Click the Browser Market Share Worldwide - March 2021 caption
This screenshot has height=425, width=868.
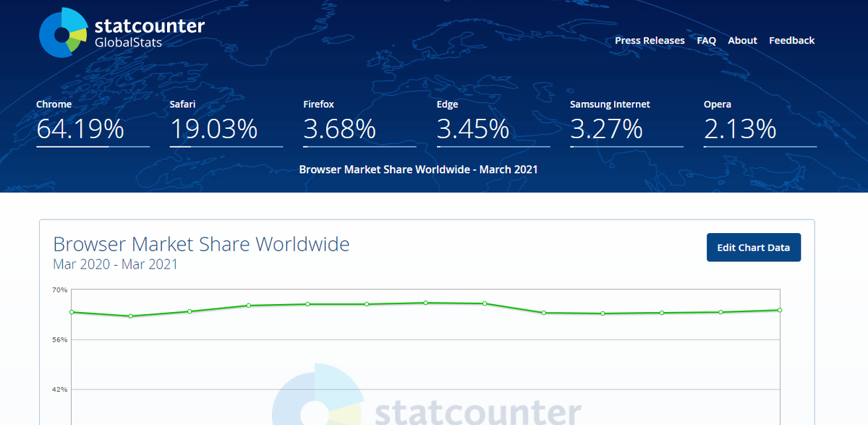418,169
